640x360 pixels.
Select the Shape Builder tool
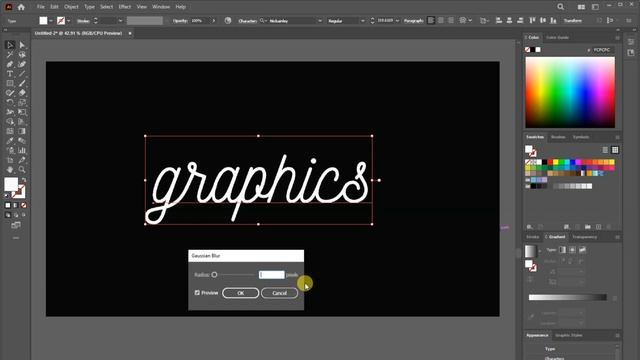[x=10, y=122]
